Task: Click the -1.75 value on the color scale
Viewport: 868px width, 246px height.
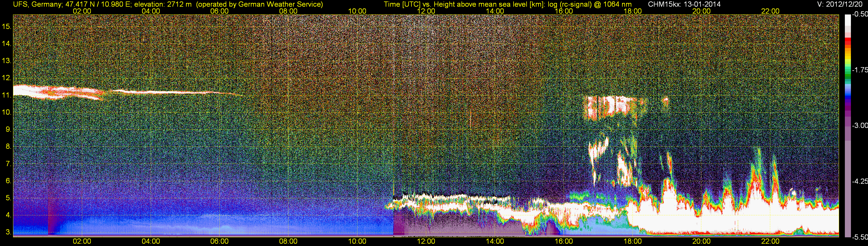Action: tap(860, 70)
